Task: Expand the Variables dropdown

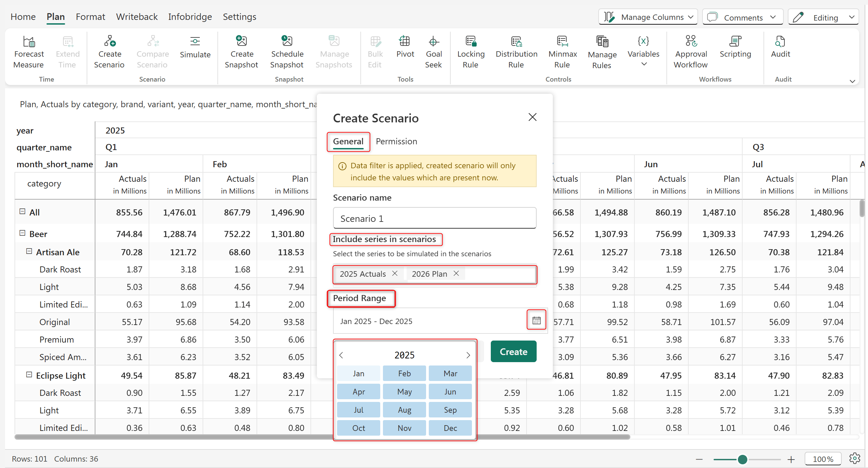Action: [x=643, y=64]
